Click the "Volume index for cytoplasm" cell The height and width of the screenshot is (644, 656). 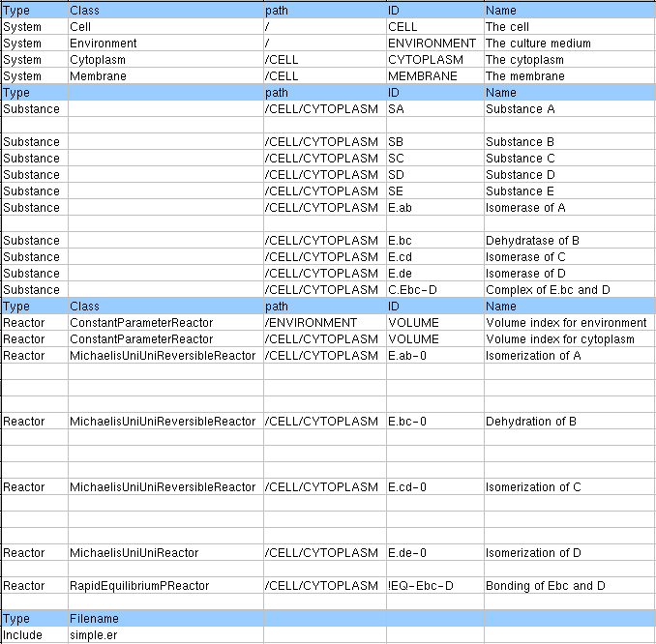(560, 339)
